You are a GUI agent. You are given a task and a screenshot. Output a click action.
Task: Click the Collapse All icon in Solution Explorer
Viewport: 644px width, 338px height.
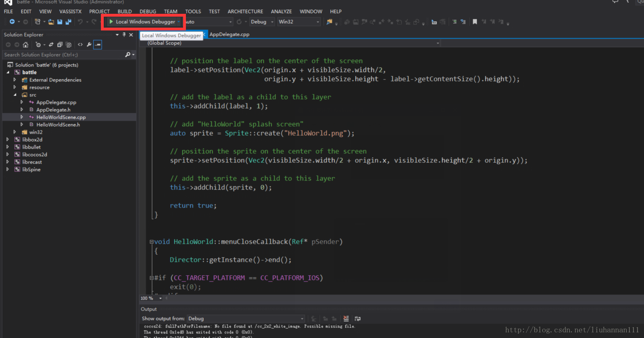pos(60,44)
